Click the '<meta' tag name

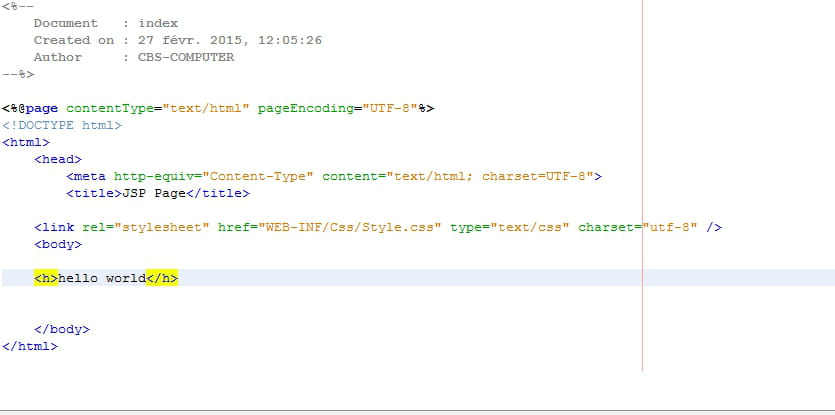[x=86, y=176]
